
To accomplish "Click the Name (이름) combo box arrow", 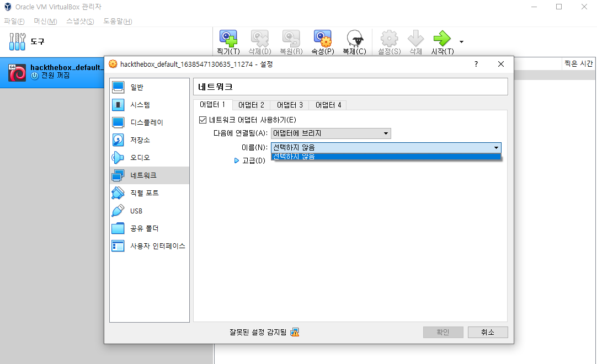I will pyautogui.click(x=496, y=148).
